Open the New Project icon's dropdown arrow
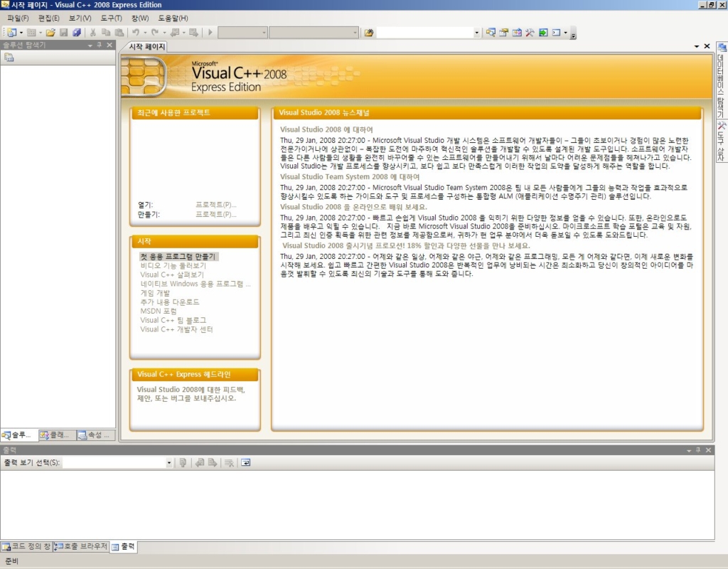728x569 pixels. coord(21,33)
